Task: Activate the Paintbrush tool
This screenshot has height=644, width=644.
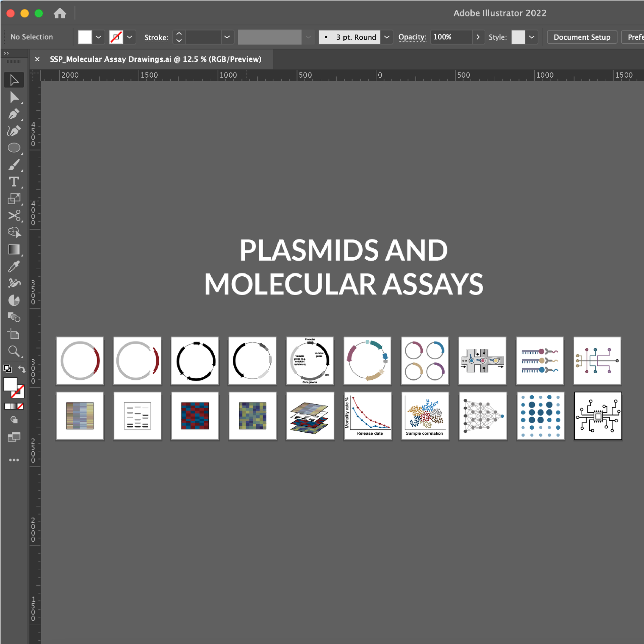Action: pyautogui.click(x=14, y=164)
